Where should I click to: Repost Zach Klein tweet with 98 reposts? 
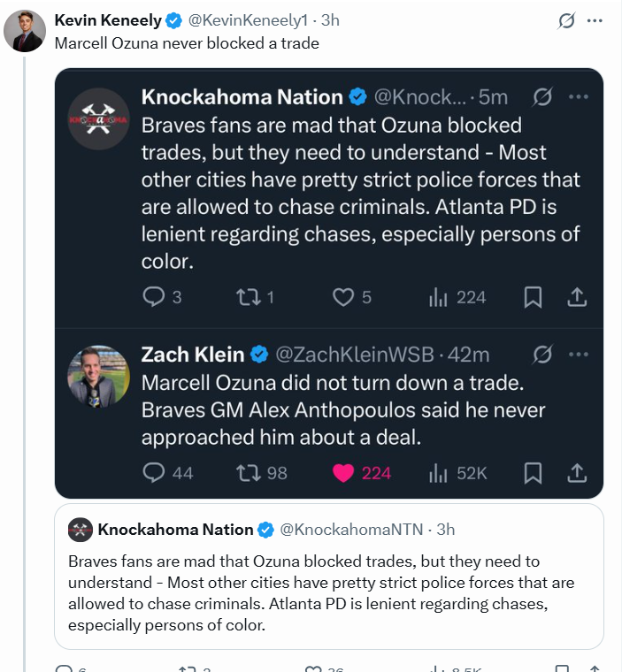tap(261, 473)
